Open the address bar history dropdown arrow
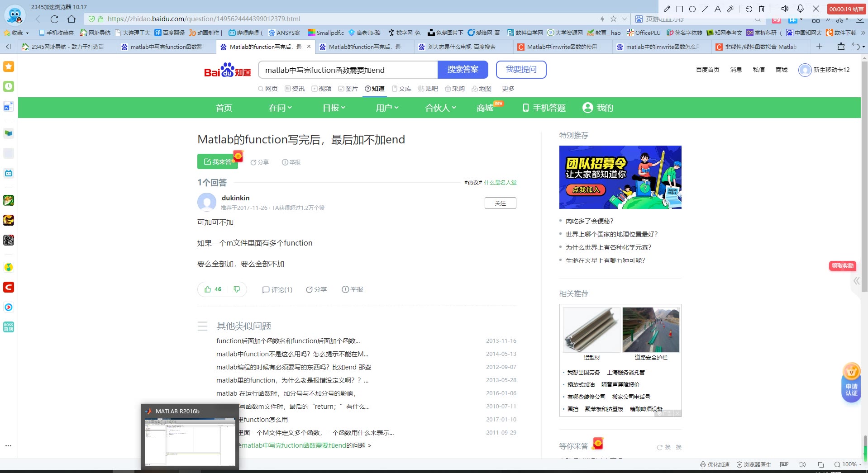The width and height of the screenshot is (868, 473). point(625,19)
